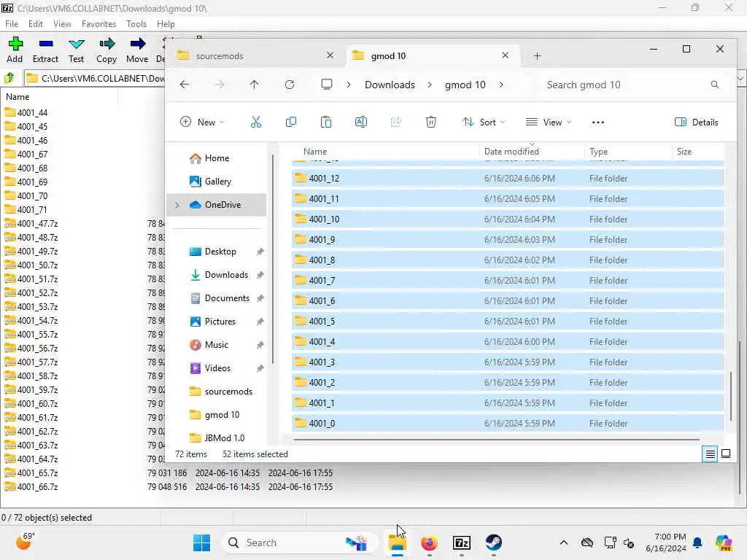The height and width of the screenshot is (560, 747).
Task: Click the horizontal scrollbar in file list
Action: pyautogui.click(x=496, y=440)
